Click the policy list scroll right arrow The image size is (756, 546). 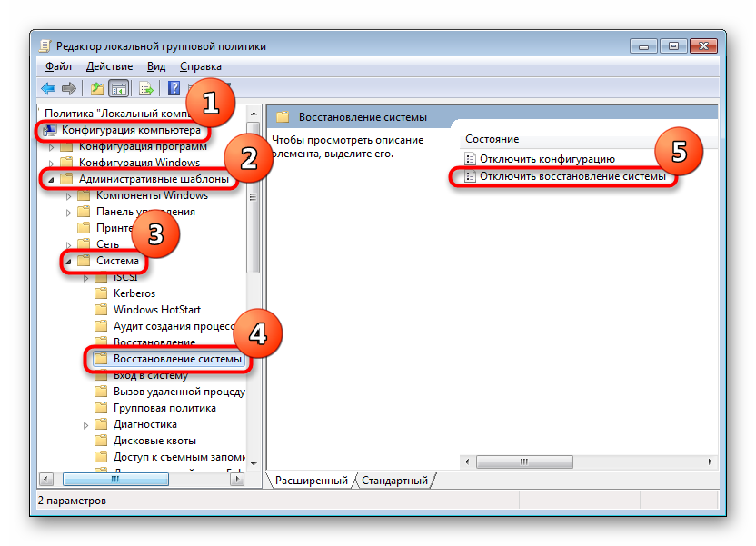[x=711, y=462]
